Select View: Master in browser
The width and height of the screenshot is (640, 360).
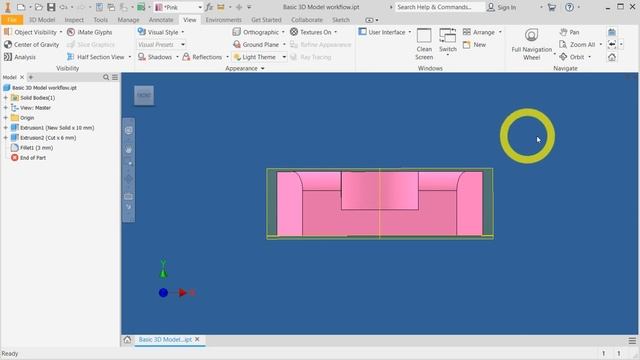tap(35, 108)
